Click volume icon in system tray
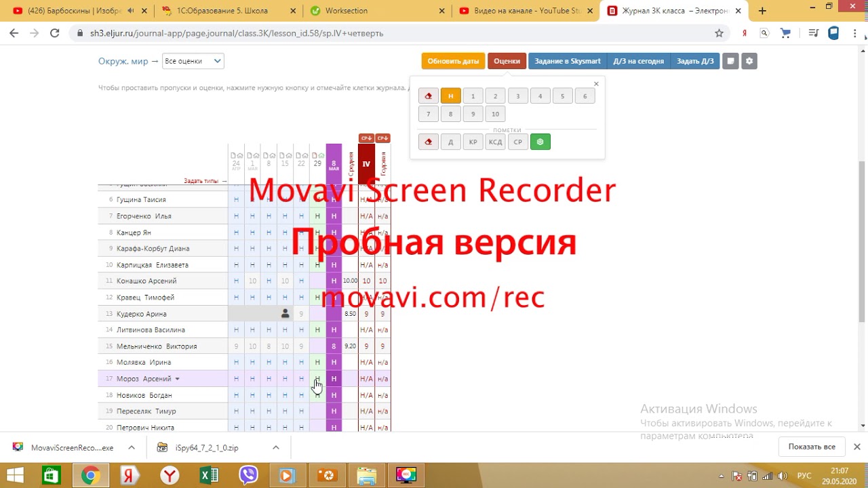Image resolution: width=868 pixels, height=488 pixels. click(x=783, y=476)
